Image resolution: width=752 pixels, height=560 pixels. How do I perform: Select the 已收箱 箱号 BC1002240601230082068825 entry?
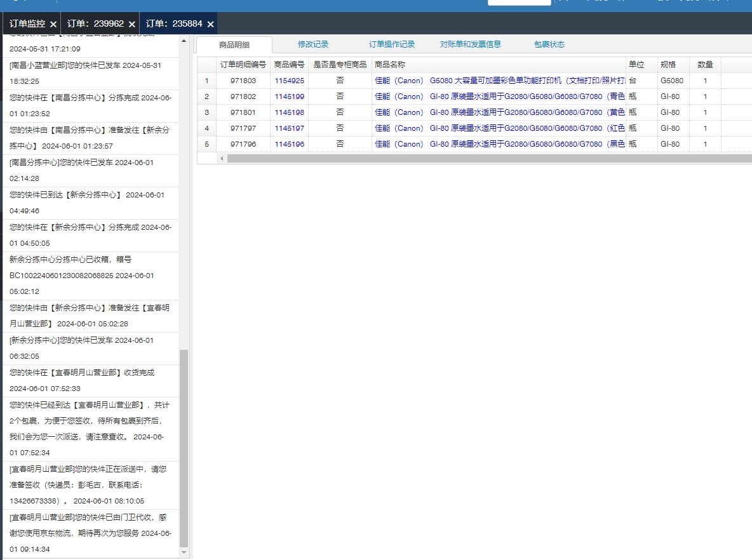click(x=91, y=275)
